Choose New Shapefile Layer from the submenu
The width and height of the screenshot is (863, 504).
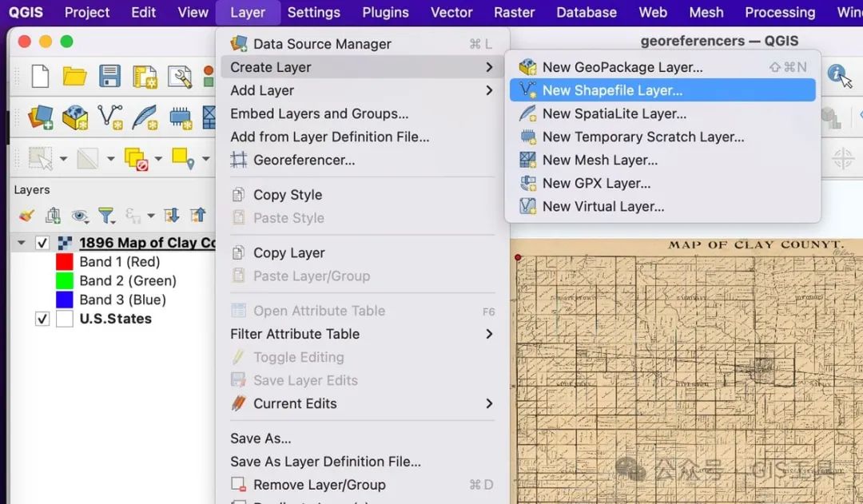pyautogui.click(x=662, y=90)
